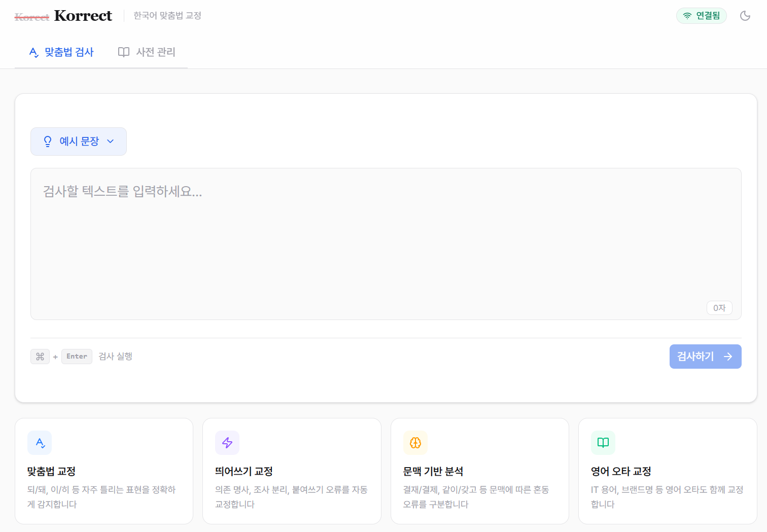Click the brain icon for 문맥 기반 분석
The width and height of the screenshot is (767, 532).
point(415,443)
